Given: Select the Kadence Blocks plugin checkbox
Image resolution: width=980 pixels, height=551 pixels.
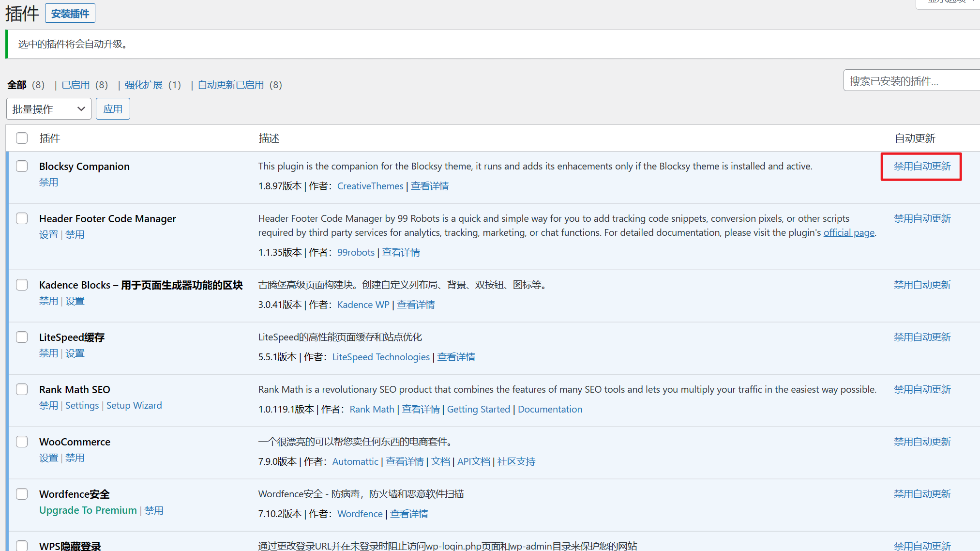Looking at the screenshot, I should tap(22, 285).
